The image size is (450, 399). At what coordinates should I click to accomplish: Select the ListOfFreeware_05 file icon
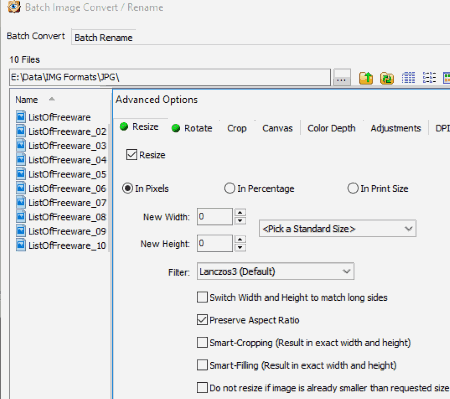coord(21,174)
